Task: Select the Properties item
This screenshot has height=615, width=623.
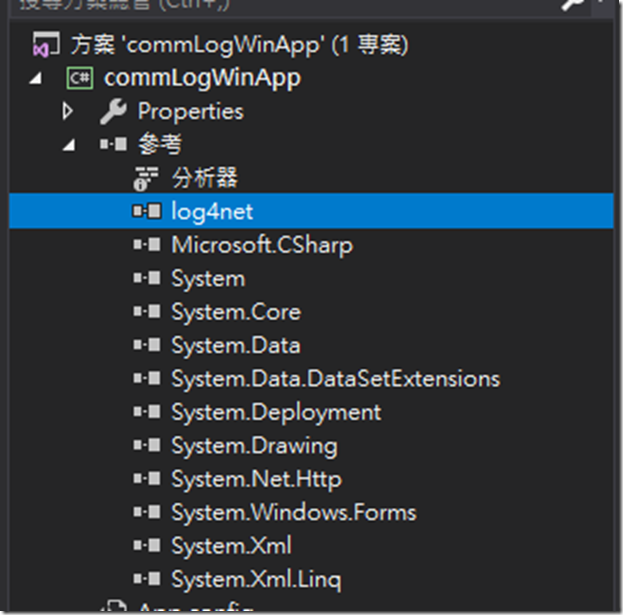Action: [190, 111]
